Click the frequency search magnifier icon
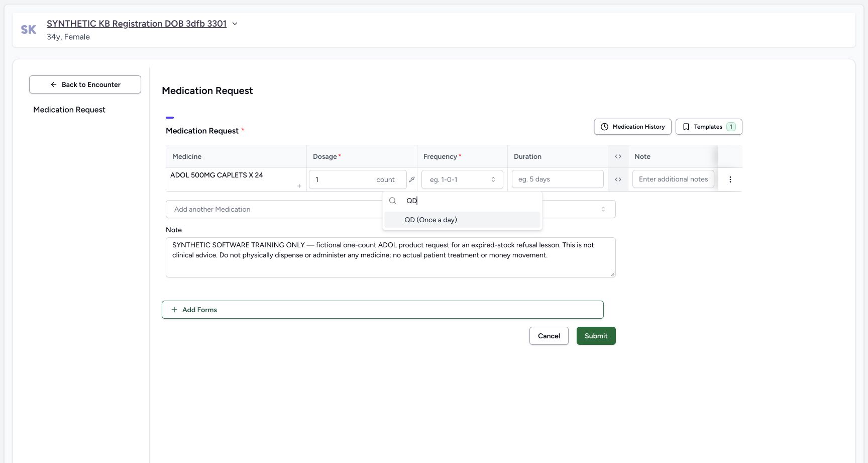This screenshot has height=463, width=868. pos(393,201)
